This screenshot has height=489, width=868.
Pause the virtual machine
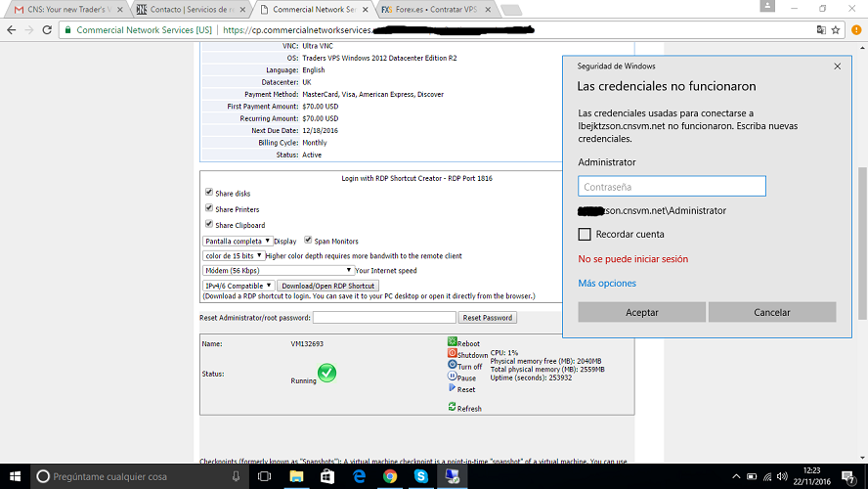coord(453,377)
